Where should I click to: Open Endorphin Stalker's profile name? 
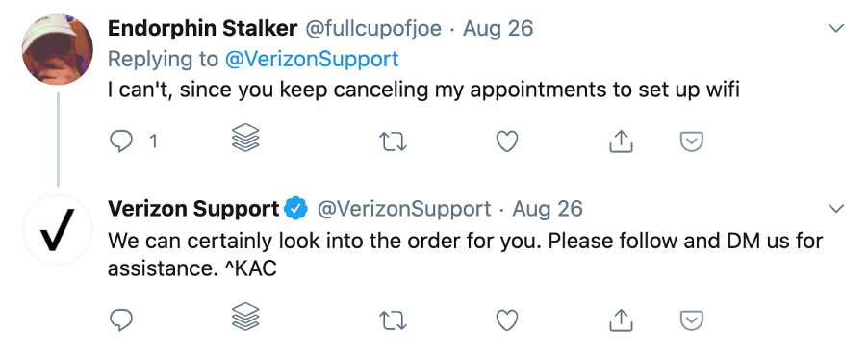coord(203,28)
